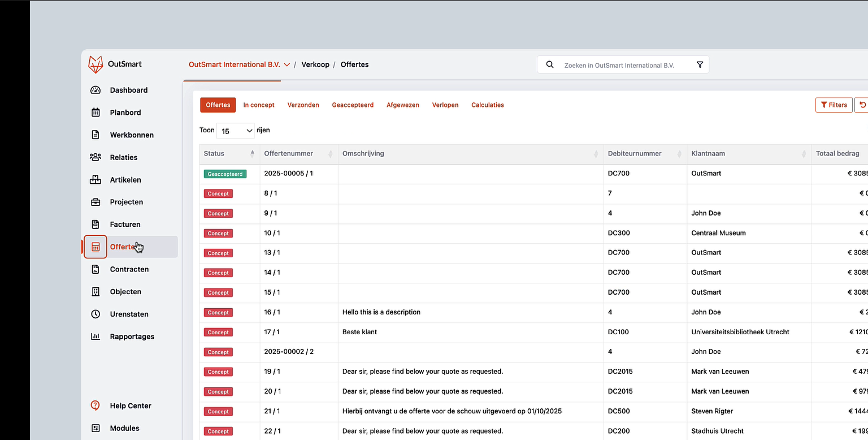Expand the OutSmart International B.V. company dropdown
This screenshot has height=440, width=868.
coord(239,64)
